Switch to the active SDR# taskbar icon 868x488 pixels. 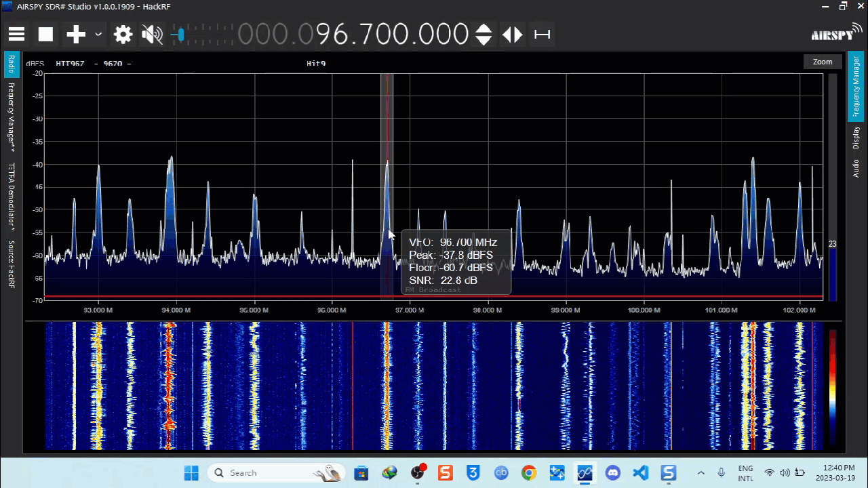(x=585, y=472)
